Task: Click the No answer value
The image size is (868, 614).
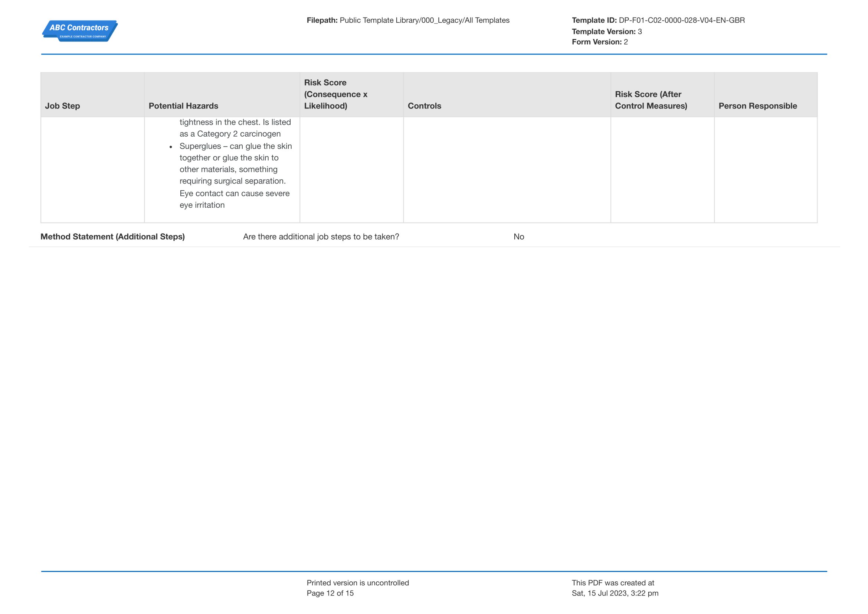Action: click(518, 237)
